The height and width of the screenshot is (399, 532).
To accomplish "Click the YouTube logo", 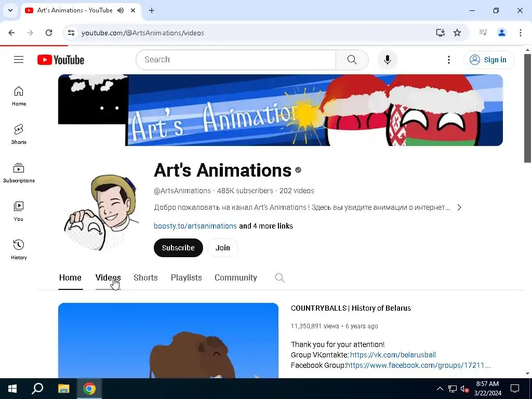I will [61, 60].
